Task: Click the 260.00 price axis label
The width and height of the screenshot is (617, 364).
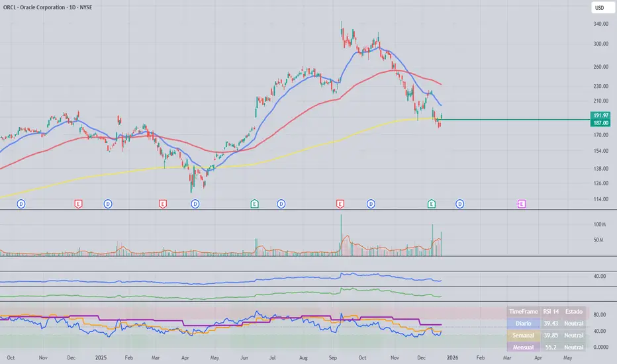Action: click(601, 67)
